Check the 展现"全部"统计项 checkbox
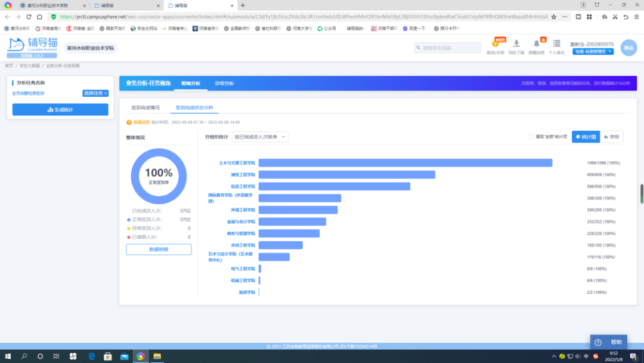Viewport: 644px width, 363px height. click(x=531, y=137)
